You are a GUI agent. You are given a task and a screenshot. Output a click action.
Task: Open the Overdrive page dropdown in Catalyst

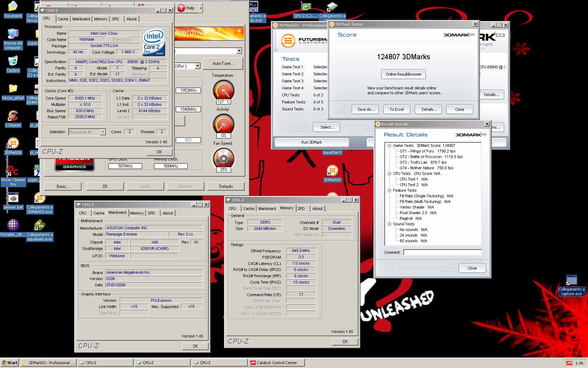(x=239, y=51)
